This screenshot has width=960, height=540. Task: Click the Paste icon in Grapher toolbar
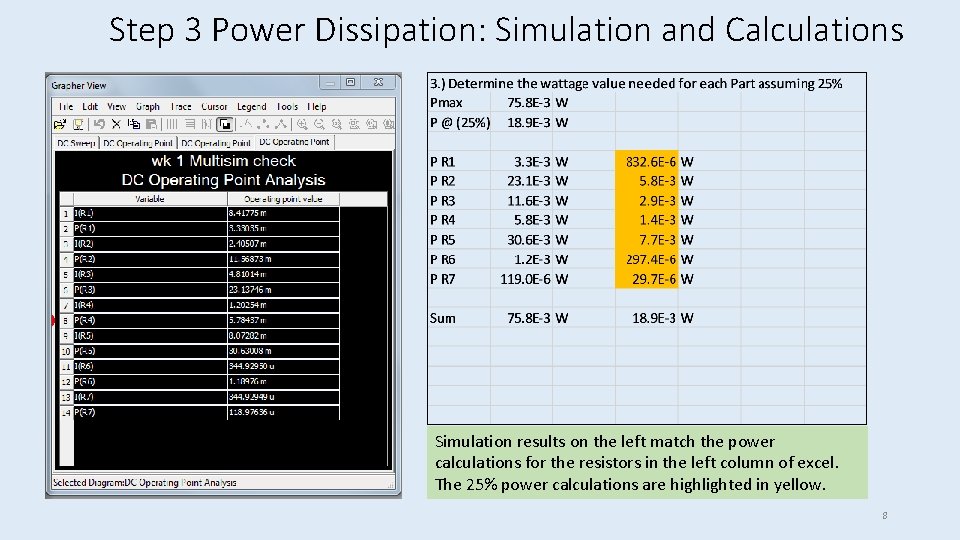tap(151, 124)
